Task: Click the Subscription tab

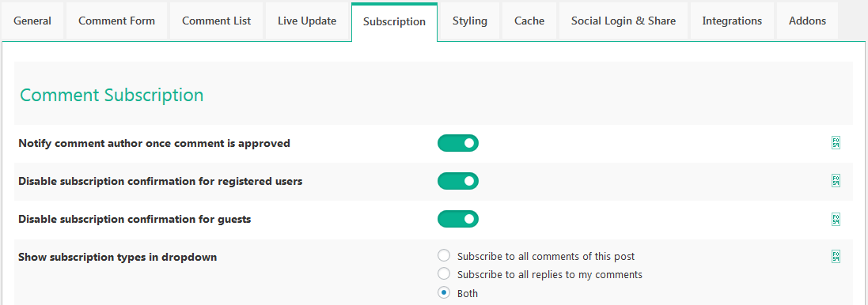Action: [x=394, y=22]
